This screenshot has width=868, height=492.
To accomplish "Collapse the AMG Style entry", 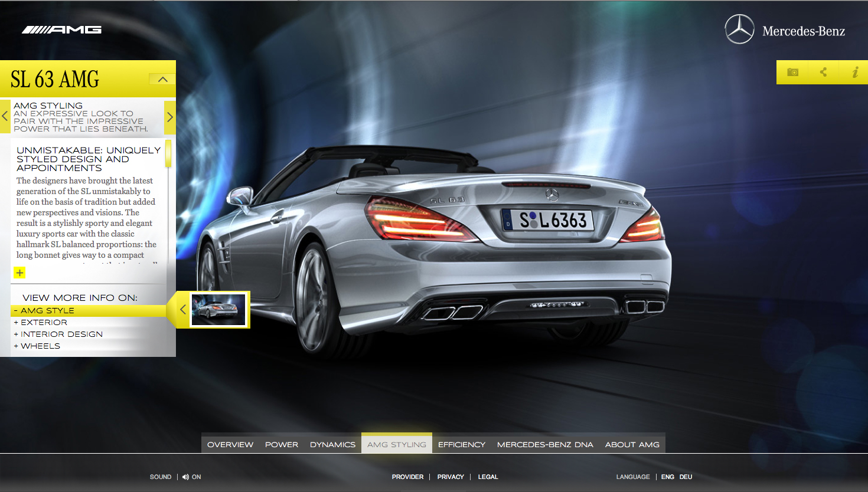I will pos(89,311).
